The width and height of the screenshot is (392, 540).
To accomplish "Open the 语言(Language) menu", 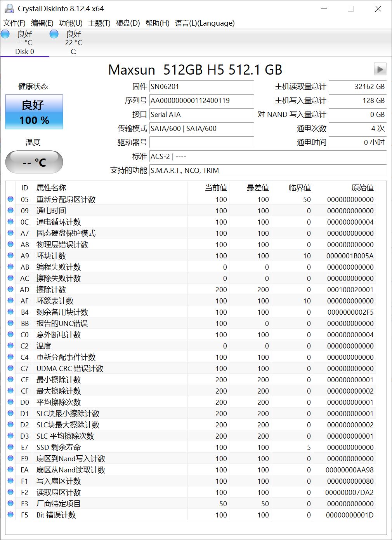I will click(205, 23).
